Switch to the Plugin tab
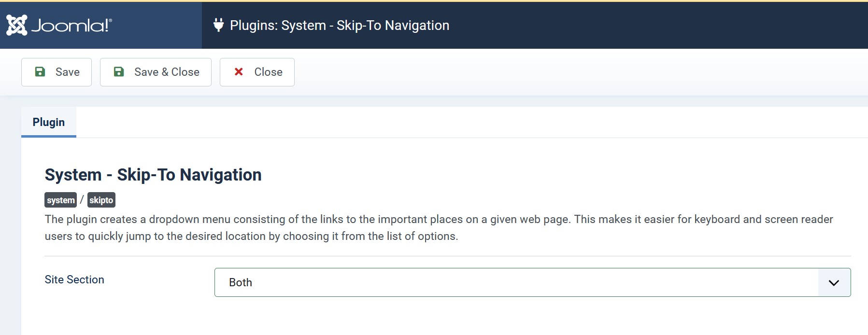Screen dimensions: 868x335 [x=49, y=123]
